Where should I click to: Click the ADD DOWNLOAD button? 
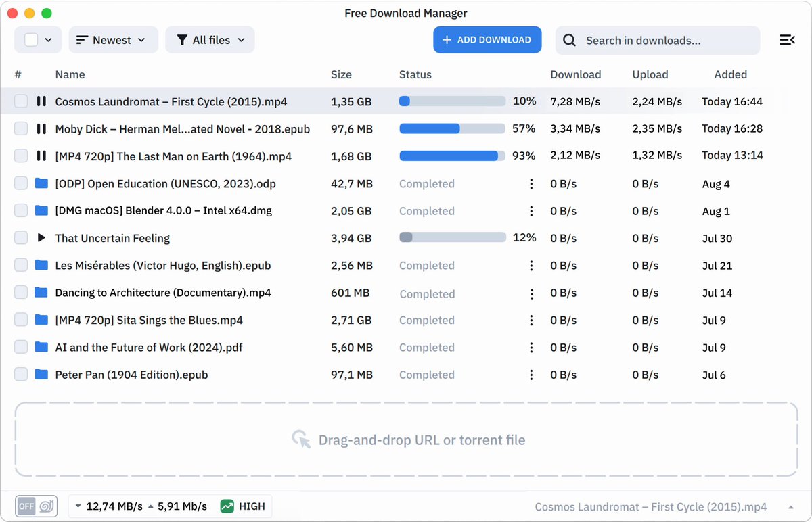click(x=487, y=40)
